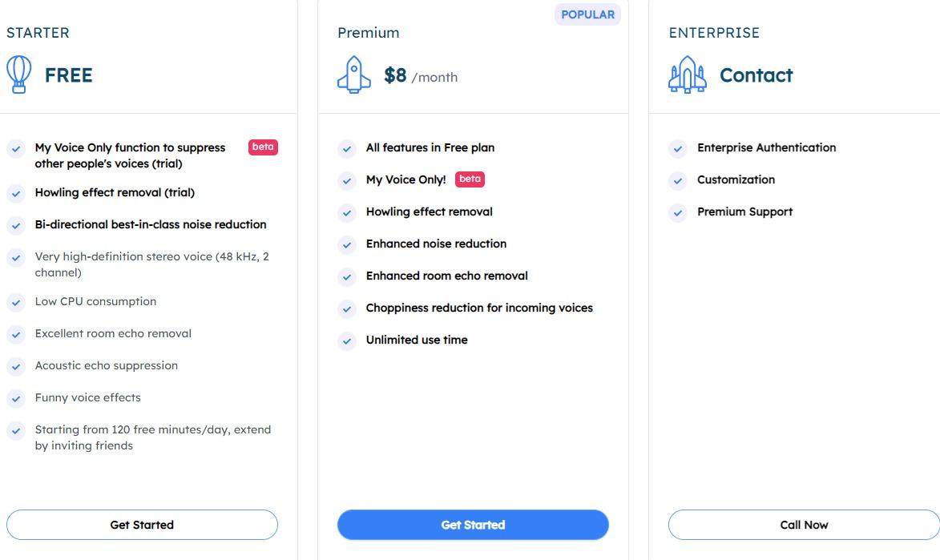Click the POPULAR badge on the Premium plan
Screen dimensions: 940x560
(587, 14)
